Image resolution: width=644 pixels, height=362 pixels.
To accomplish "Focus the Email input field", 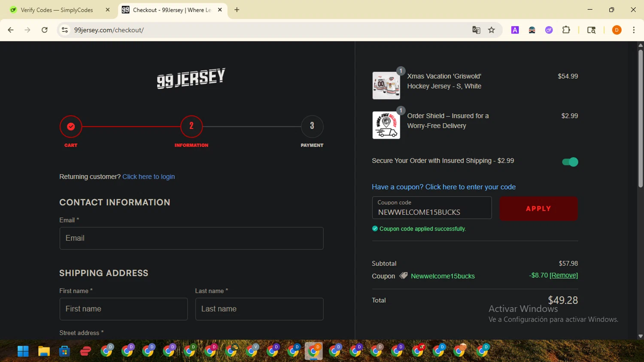I will [191, 238].
